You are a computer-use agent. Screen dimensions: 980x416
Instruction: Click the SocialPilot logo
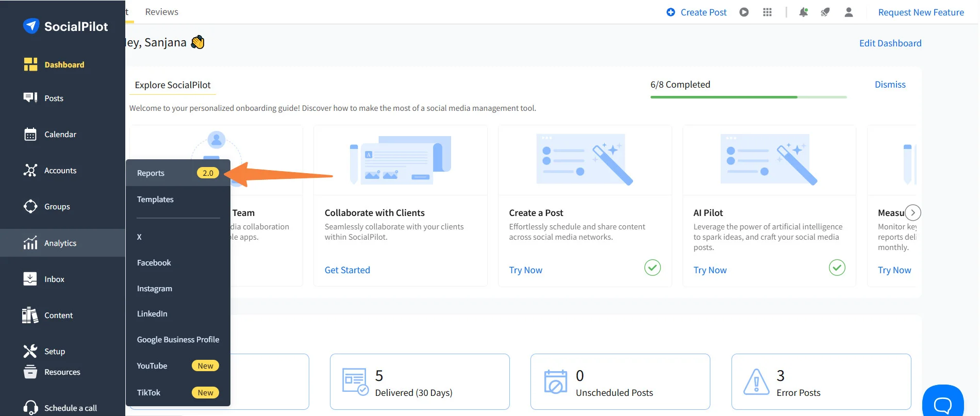coord(65,26)
